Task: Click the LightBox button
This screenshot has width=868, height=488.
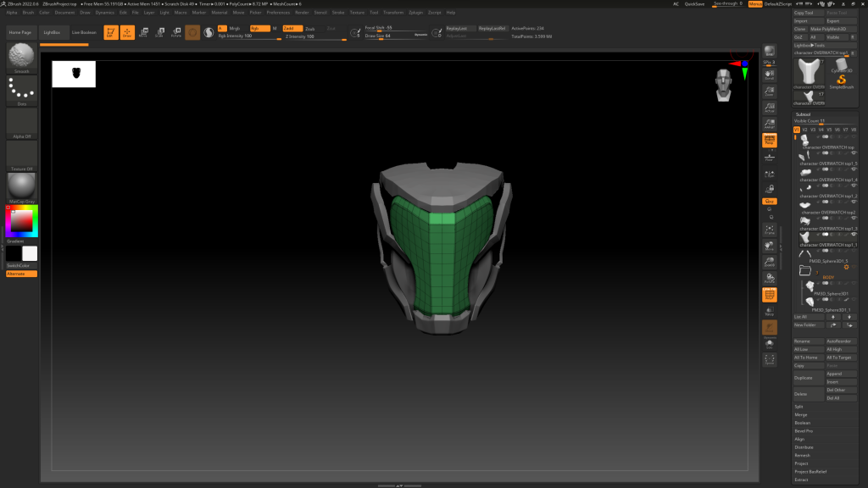Action: click(52, 33)
